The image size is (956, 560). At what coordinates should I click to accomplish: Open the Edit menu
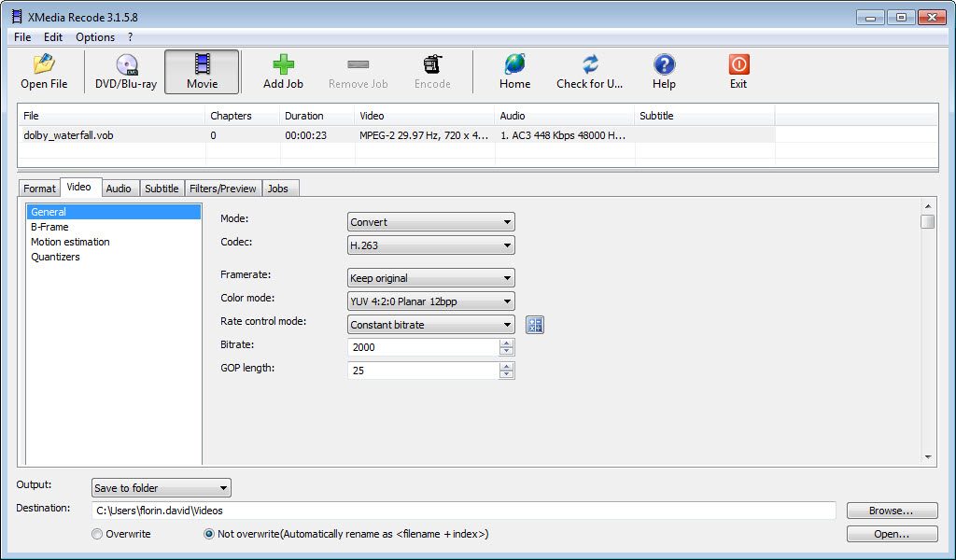53,37
